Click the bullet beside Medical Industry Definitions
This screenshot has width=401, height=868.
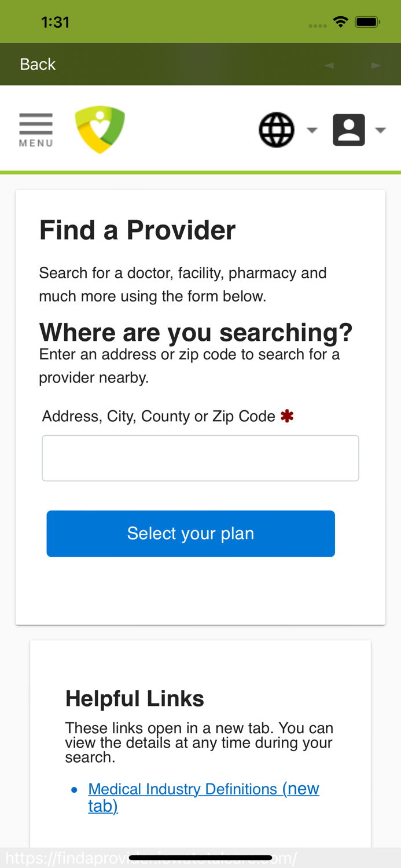(73, 789)
